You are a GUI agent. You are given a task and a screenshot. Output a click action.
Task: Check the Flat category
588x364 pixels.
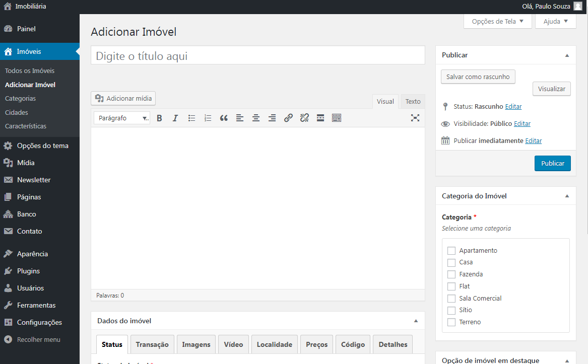tap(451, 286)
